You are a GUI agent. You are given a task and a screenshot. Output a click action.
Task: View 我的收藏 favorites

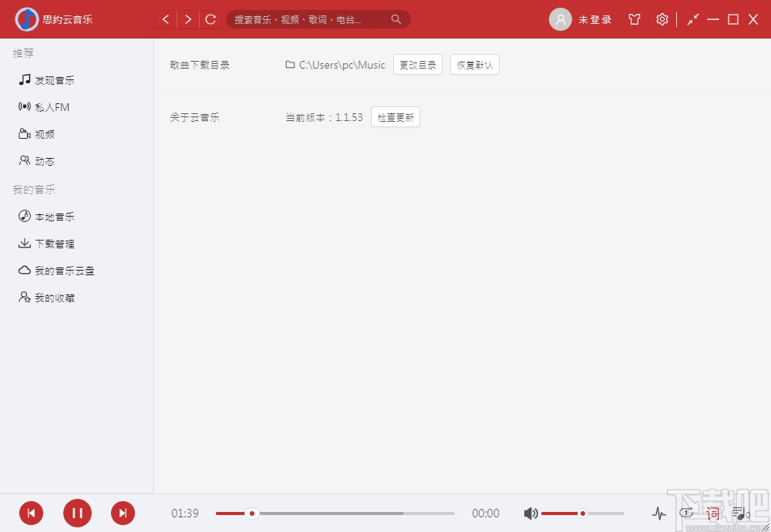(48, 297)
